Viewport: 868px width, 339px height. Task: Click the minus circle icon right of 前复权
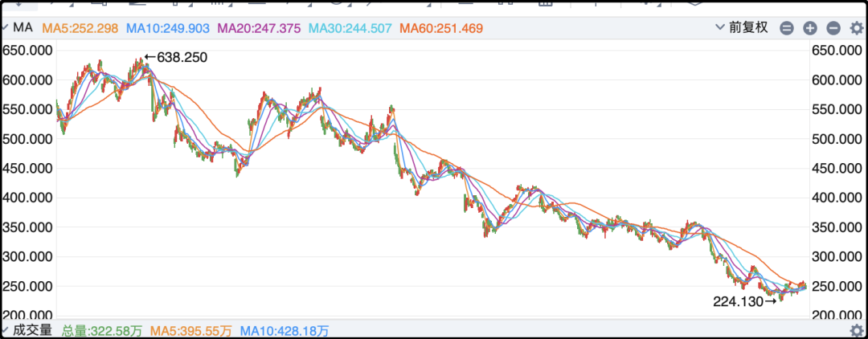pos(787,28)
